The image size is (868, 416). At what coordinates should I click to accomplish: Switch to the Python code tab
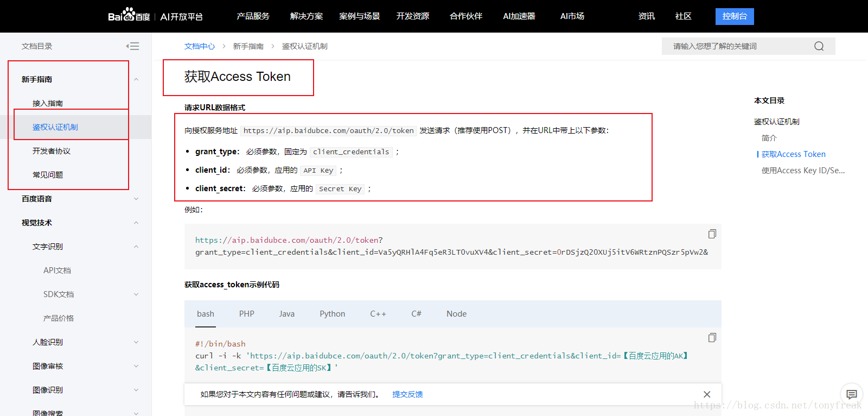(x=333, y=314)
